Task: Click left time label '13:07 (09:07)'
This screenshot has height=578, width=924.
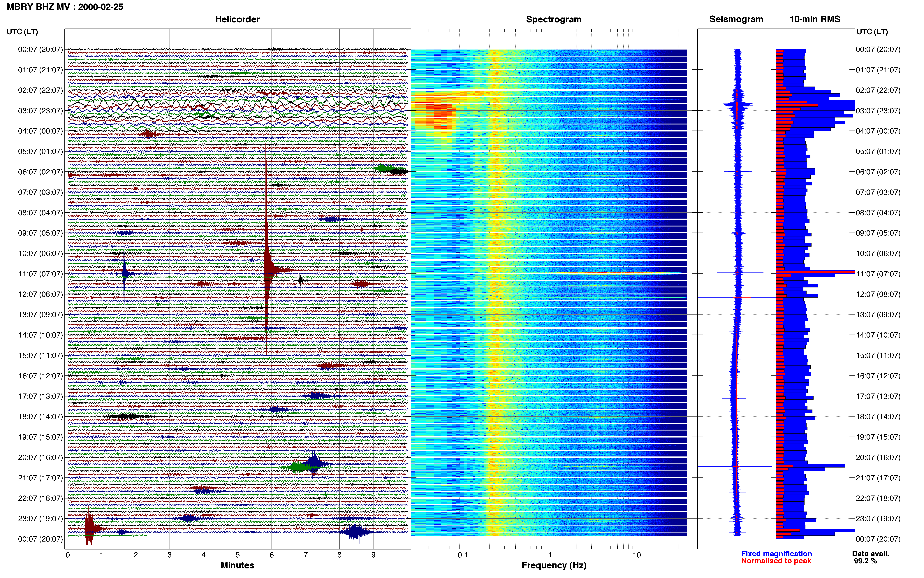Action: 41,315
